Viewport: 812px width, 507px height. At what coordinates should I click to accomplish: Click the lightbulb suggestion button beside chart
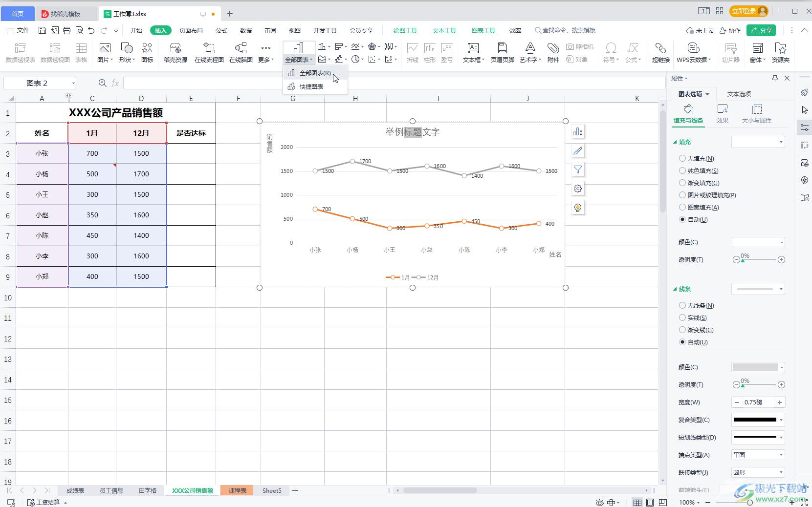click(578, 208)
